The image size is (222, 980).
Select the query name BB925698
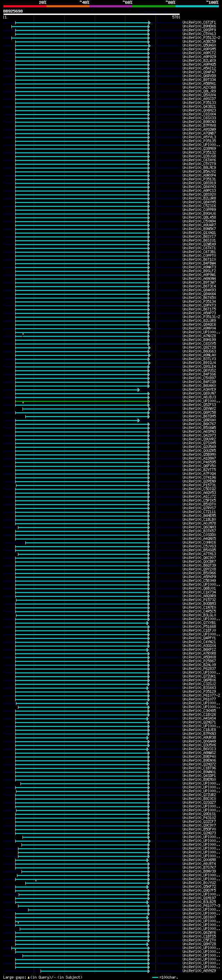pyautogui.click(x=13, y=11)
